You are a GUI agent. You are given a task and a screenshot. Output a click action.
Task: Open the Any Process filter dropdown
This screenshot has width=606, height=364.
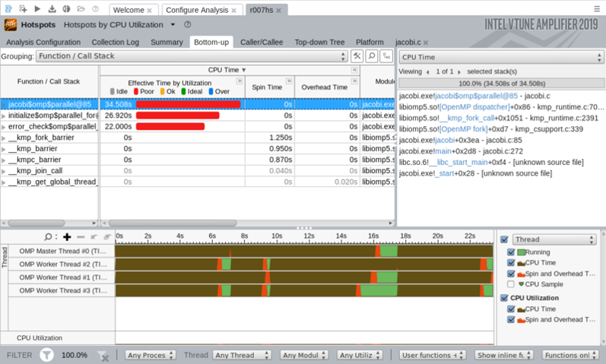tap(150, 355)
